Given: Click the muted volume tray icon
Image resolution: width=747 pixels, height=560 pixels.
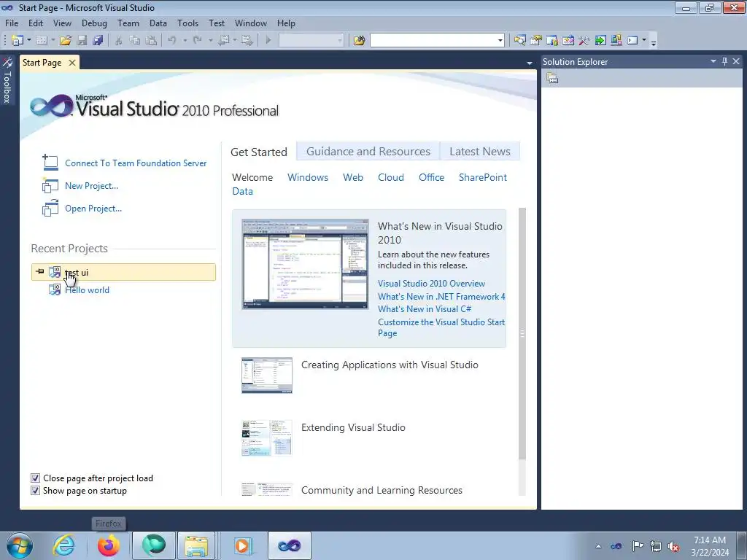Looking at the screenshot, I should click(x=673, y=546).
